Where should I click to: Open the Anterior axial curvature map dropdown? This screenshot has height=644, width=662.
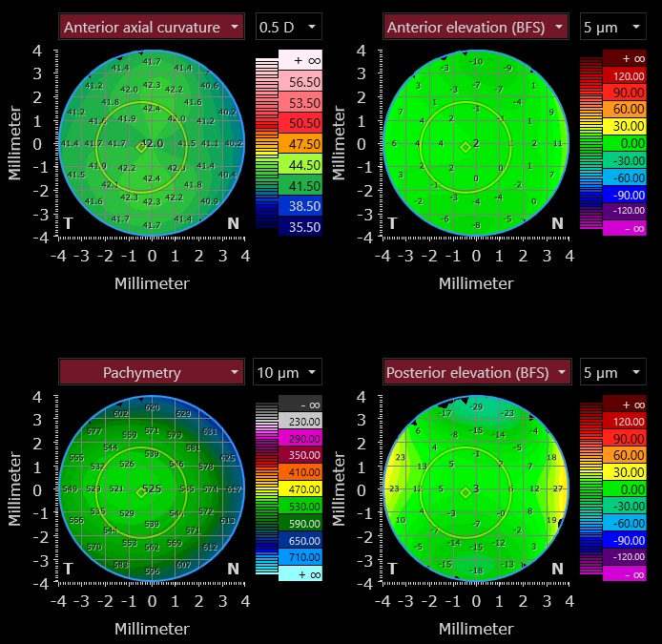153,27
